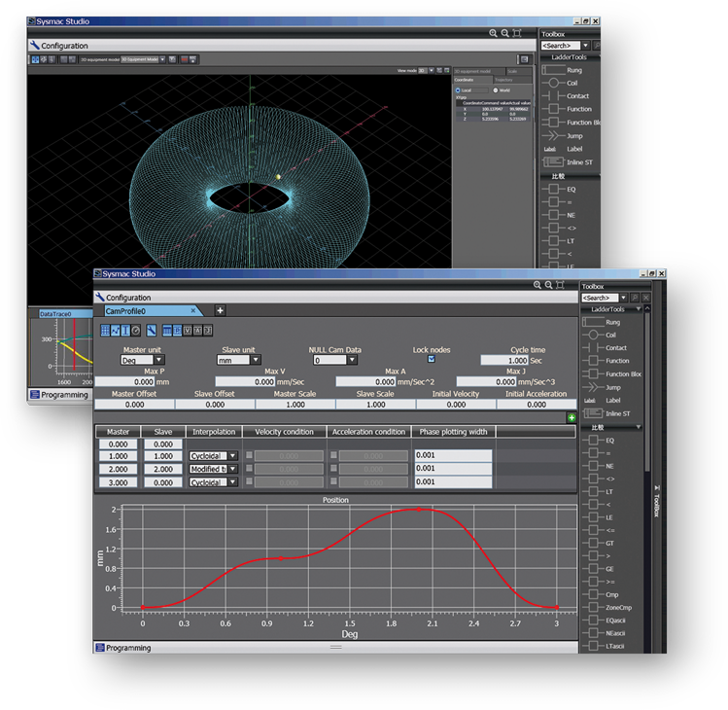Choose the Jump tool in the front Toolbox
This screenshot has height=710, width=728.
[609, 387]
